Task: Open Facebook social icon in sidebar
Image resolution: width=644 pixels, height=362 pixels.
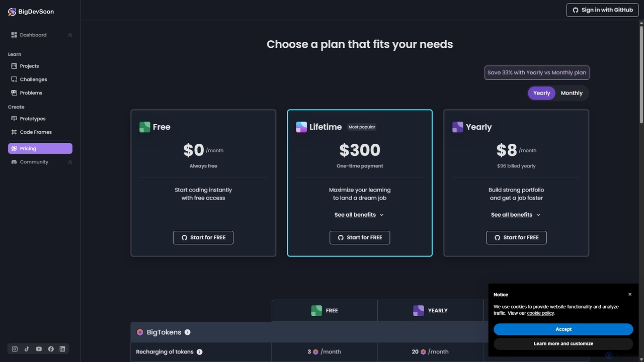Action: [51, 349]
